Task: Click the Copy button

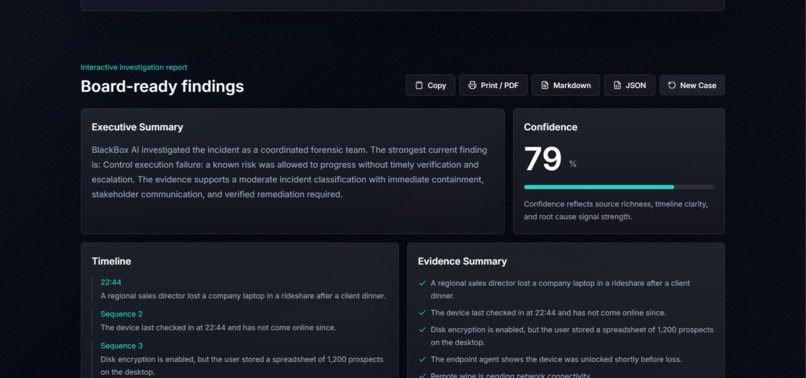Action: pos(430,85)
